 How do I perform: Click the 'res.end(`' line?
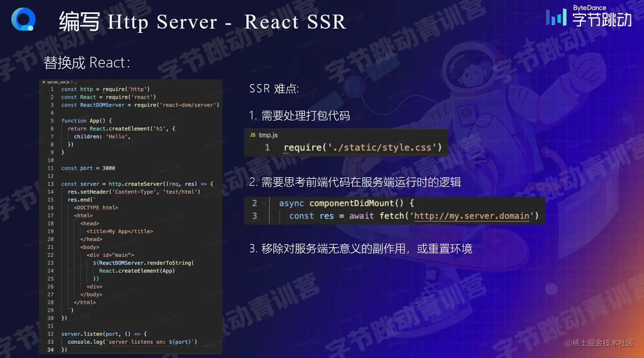pyautogui.click(x=82, y=199)
